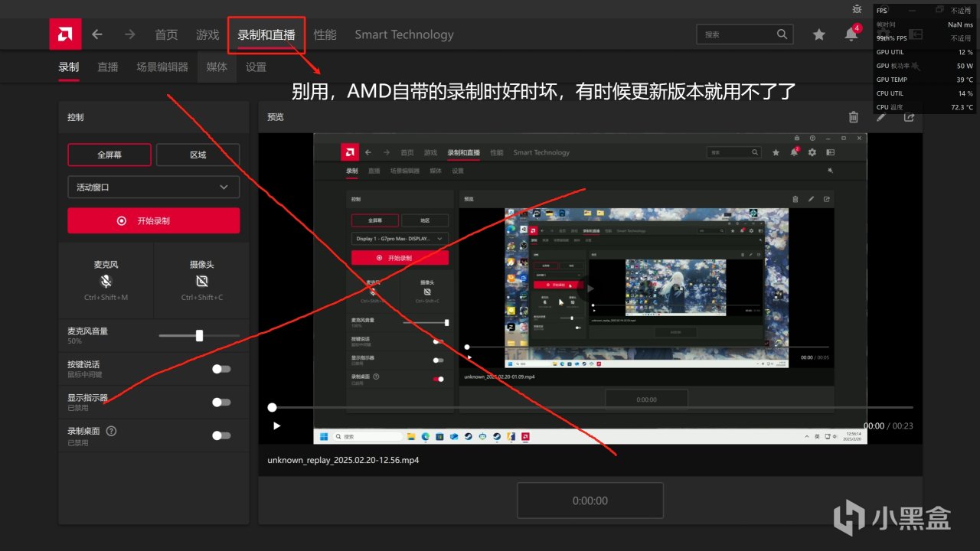This screenshot has height=551, width=980.
Task: Click the replay preview video frame
Action: click(x=590, y=289)
